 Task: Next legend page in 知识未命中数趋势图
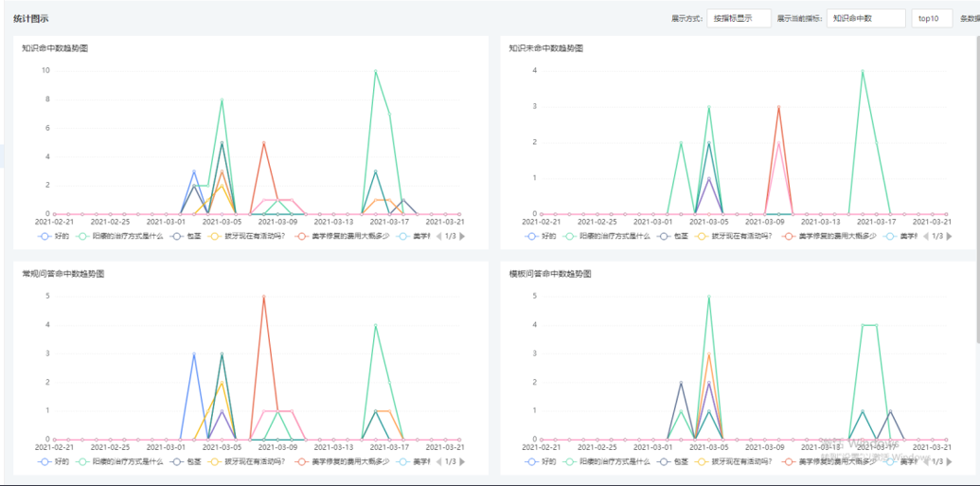(950, 237)
